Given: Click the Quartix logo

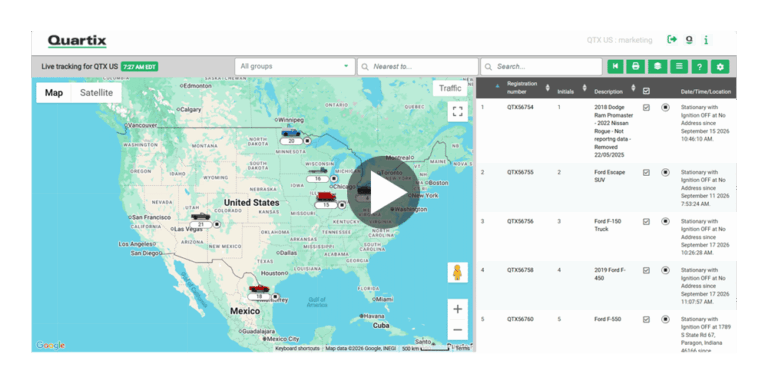Looking at the screenshot, I should coord(77,41).
